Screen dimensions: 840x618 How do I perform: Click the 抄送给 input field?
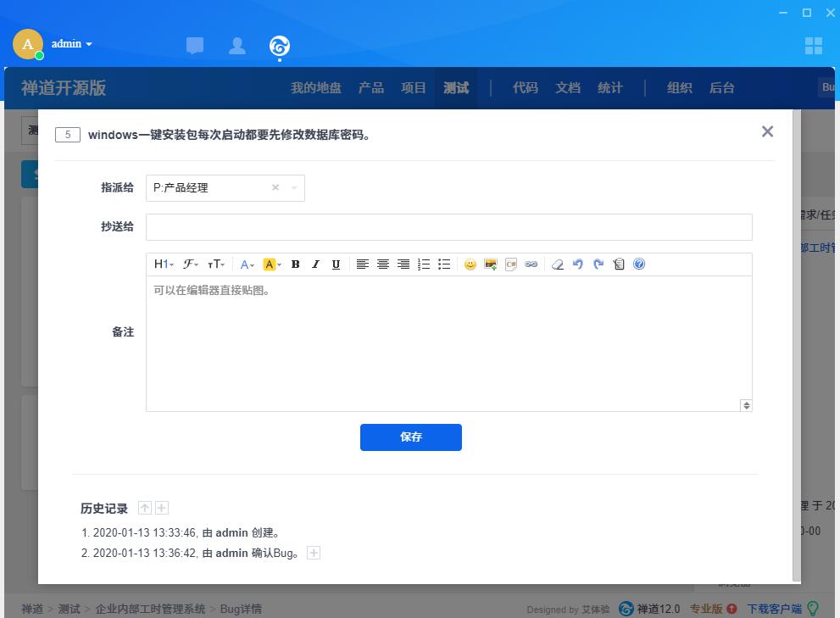[x=448, y=227]
